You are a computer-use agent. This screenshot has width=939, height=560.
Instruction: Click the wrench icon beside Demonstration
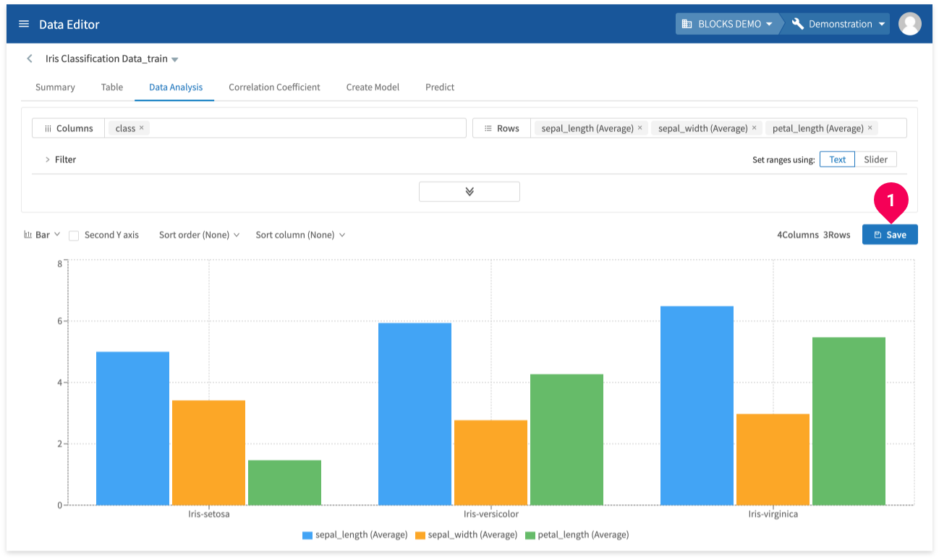[798, 24]
